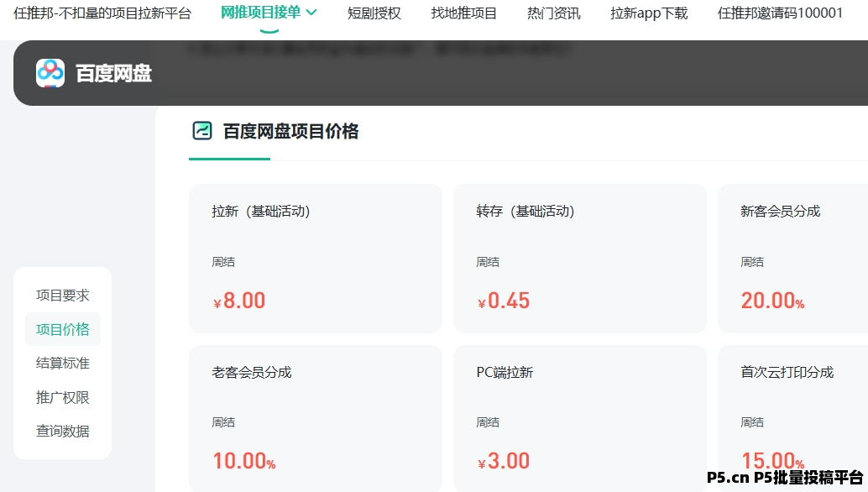
Task: Click 周结 label in 拉新（基础活动） card
Action: 223,262
